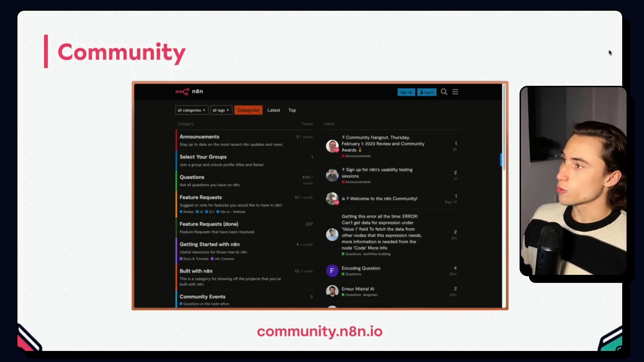The image size is (644, 362).
Task: Open the Community Hangout 2023 Review topic
Action: (x=383, y=144)
